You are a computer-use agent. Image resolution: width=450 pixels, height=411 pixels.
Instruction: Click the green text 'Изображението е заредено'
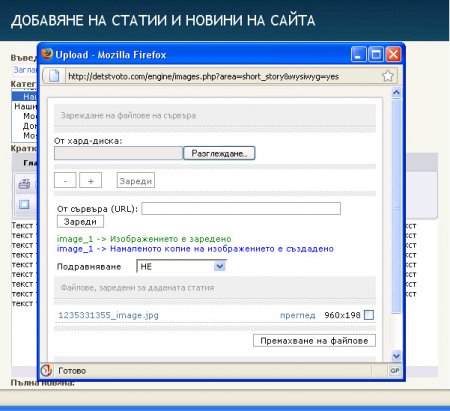tap(171, 239)
